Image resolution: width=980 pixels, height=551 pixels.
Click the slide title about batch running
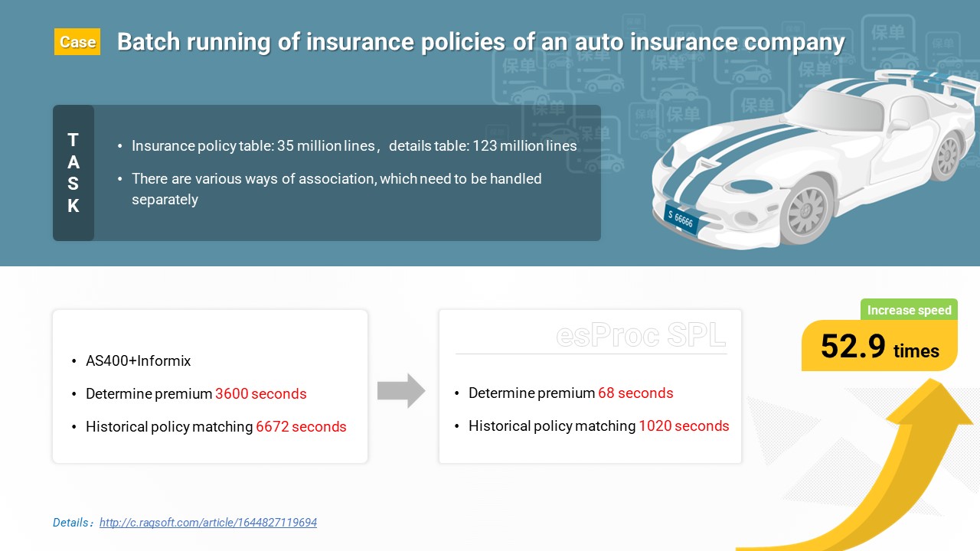[x=481, y=42]
